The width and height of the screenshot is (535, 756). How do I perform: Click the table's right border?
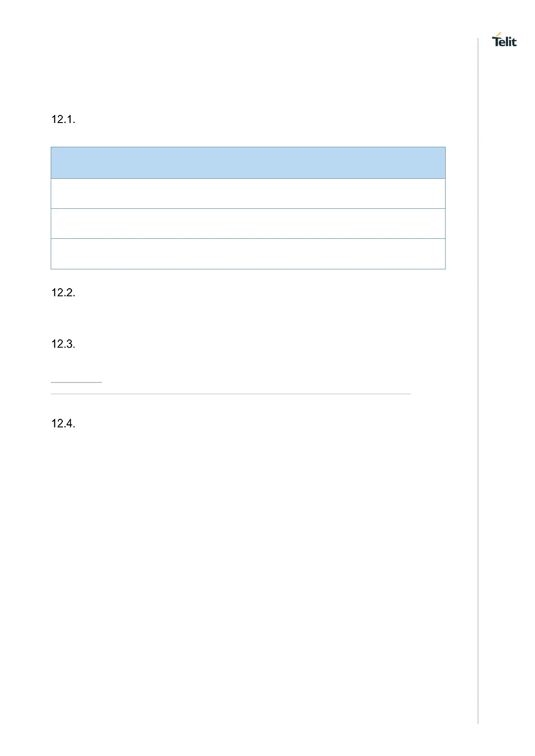445,208
